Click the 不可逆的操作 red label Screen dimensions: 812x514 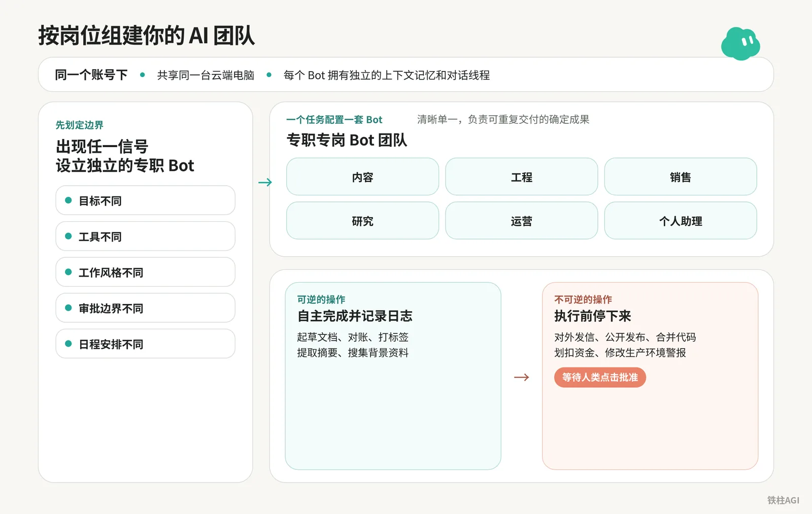coord(583,299)
